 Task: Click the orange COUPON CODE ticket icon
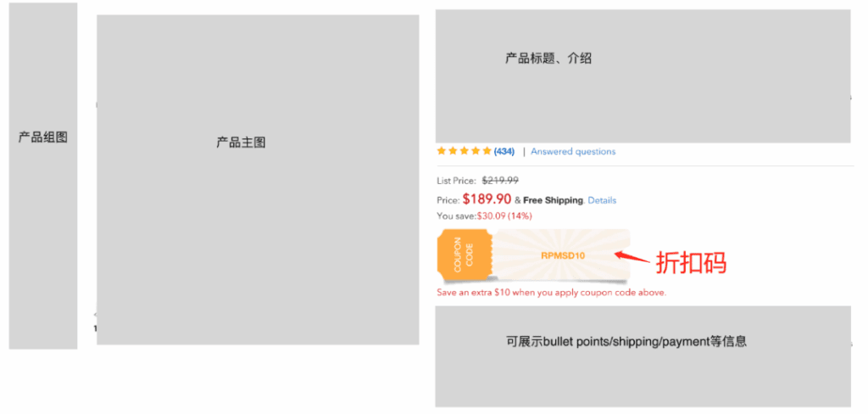[465, 255]
